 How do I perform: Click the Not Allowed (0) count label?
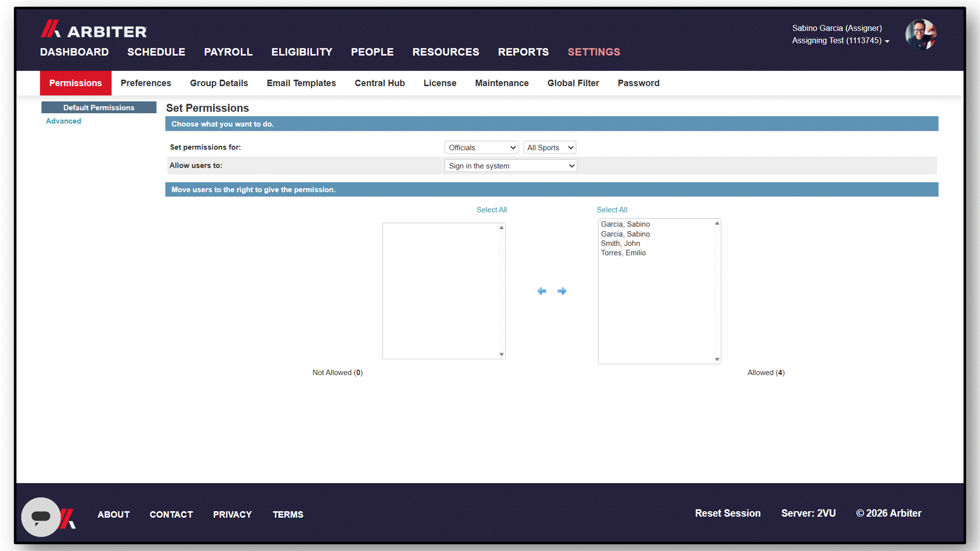(337, 372)
